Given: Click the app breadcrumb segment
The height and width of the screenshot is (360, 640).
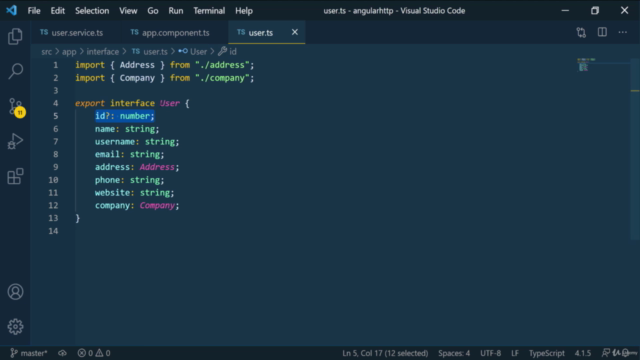Looking at the screenshot, I should tap(69, 52).
